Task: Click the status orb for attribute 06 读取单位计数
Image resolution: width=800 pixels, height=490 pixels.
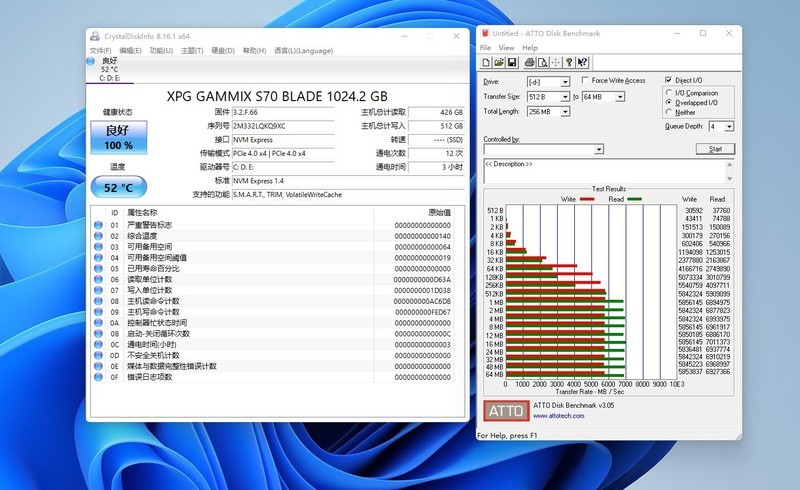Action: pyautogui.click(x=98, y=279)
